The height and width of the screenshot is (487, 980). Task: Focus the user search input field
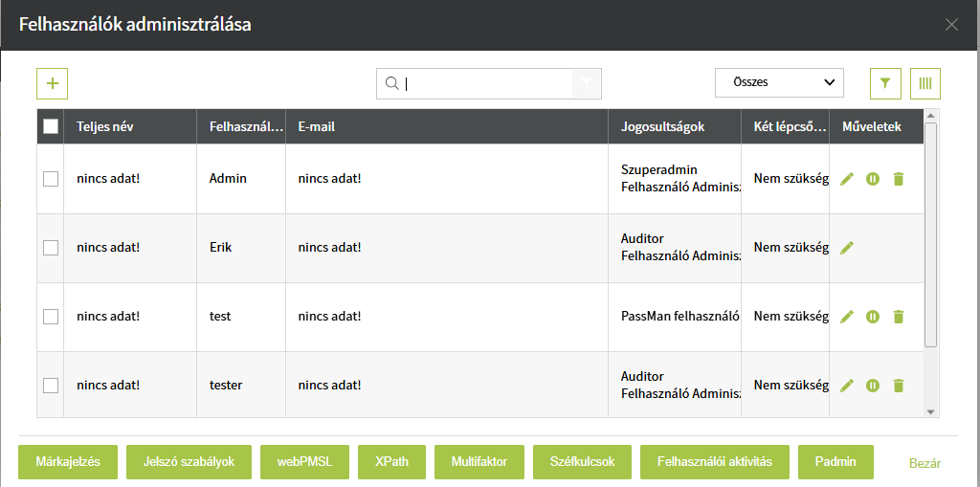tap(486, 83)
